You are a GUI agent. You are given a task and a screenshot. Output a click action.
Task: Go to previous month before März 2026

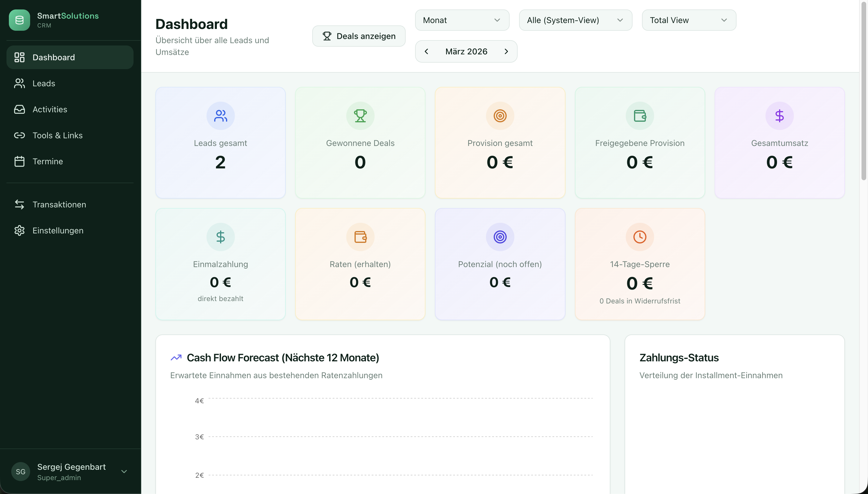point(426,51)
